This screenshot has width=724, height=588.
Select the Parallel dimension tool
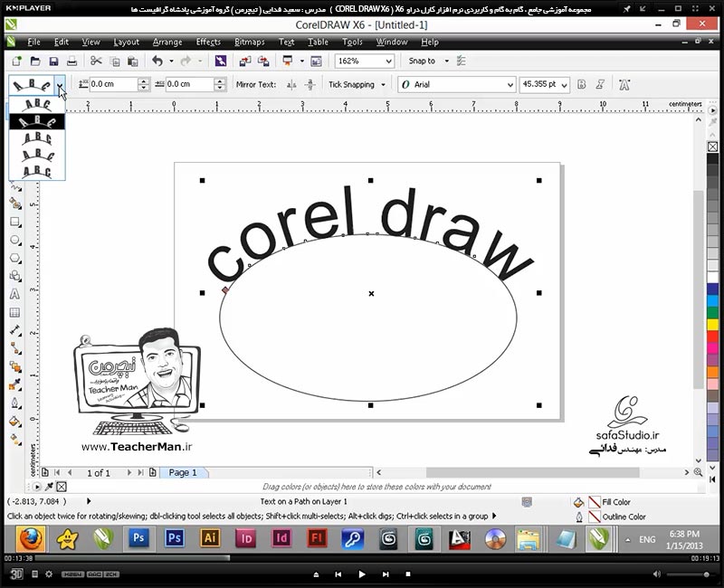pyautogui.click(x=15, y=330)
